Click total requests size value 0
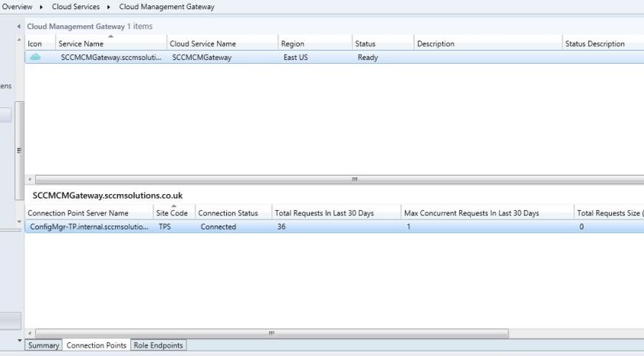Viewport: 644px width, 356px height. pyautogui.click(x=582, y=226)
